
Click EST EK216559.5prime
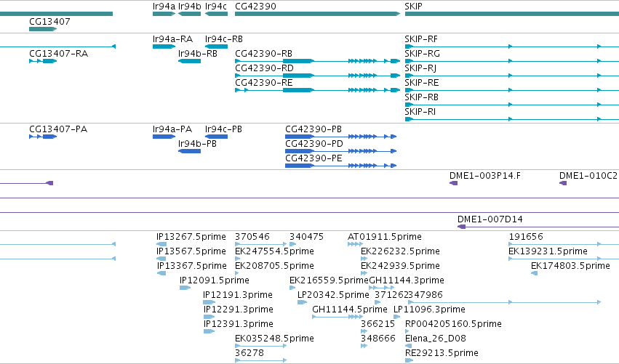click(x=329, y=280)
